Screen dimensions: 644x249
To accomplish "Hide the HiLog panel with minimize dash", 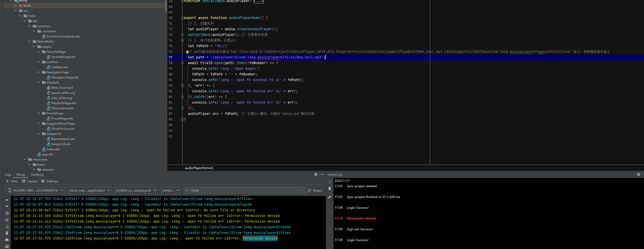I will pyautogui.click(x=323, y=174).
